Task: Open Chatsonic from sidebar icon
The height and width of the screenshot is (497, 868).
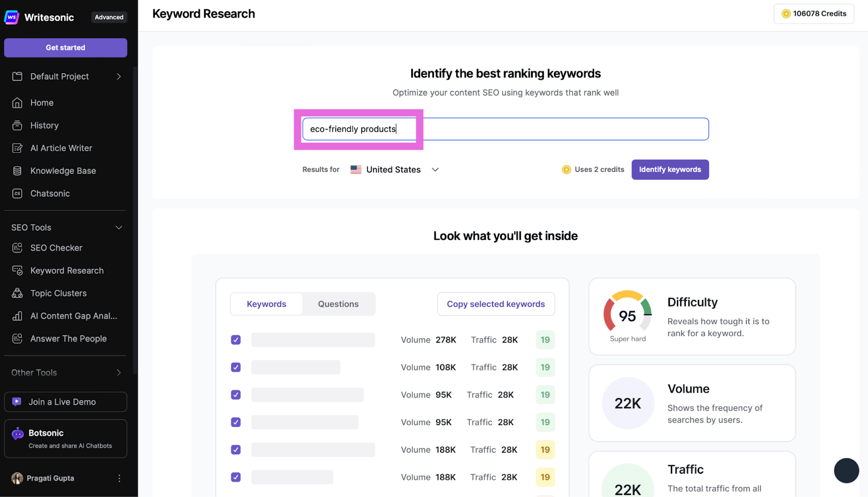Action: point(17,194)
